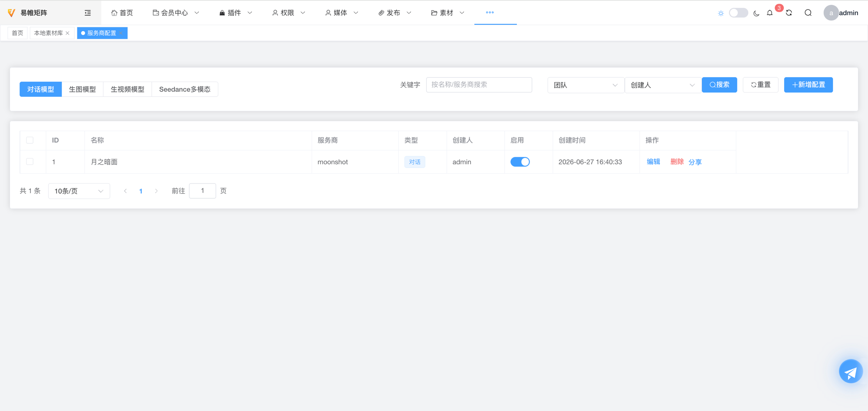
Task: Click the moon dark-mode icon
Action: pyautogui.click(x=756, y=13)
